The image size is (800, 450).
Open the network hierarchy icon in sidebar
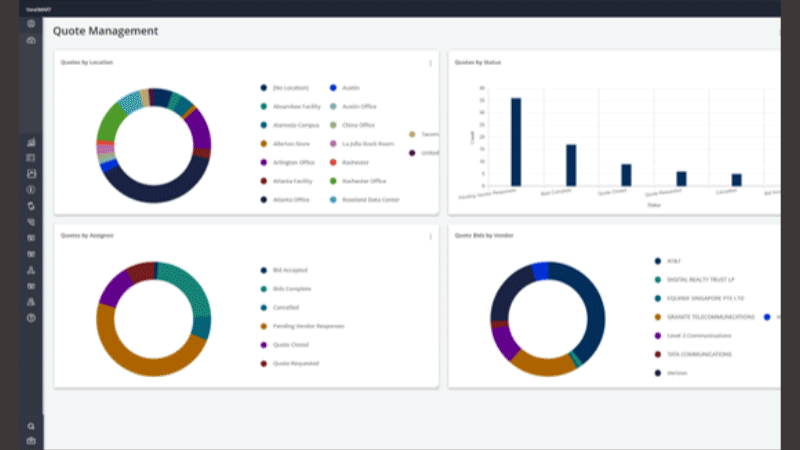(x=31, y=270)
